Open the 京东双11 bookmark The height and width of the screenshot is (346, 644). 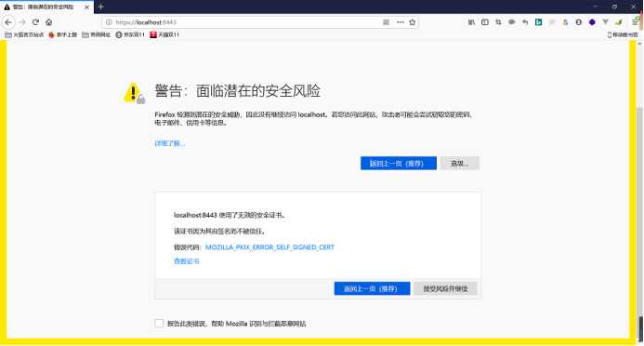(130, 35)
